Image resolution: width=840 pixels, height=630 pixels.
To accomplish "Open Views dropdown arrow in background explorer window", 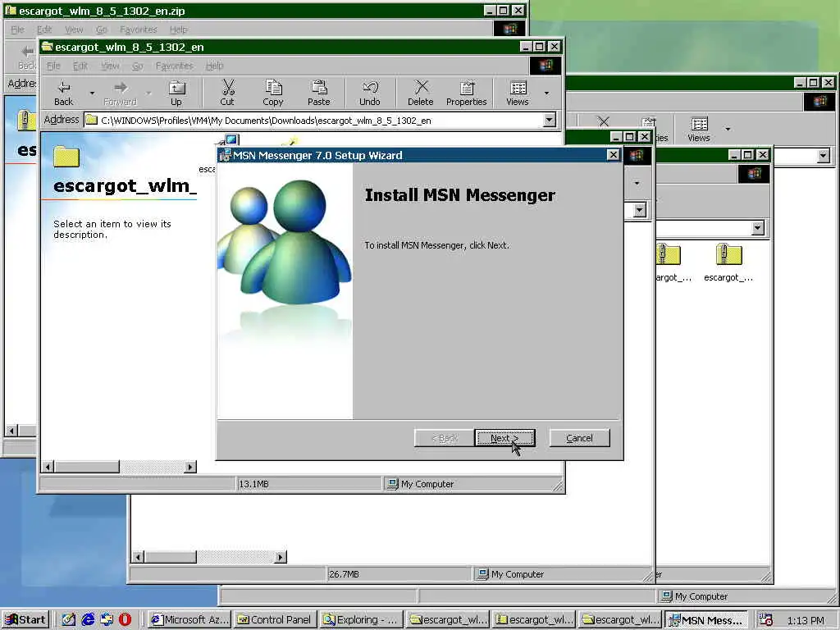I will click(728, 129).
